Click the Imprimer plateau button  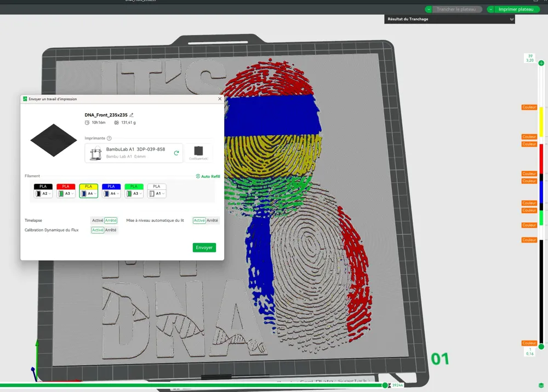(x=516, y=9)
